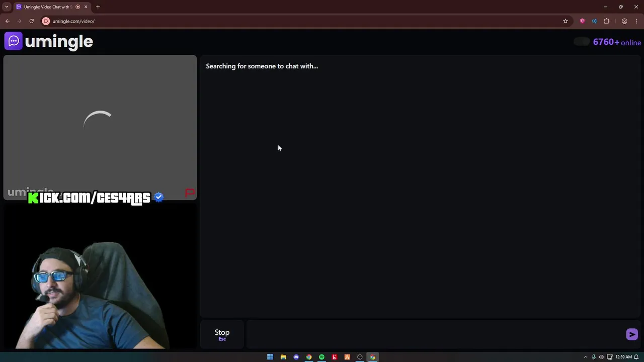644x362 pixels.
Task: Reload the Umingle page
Action: (x=31, y=21)
